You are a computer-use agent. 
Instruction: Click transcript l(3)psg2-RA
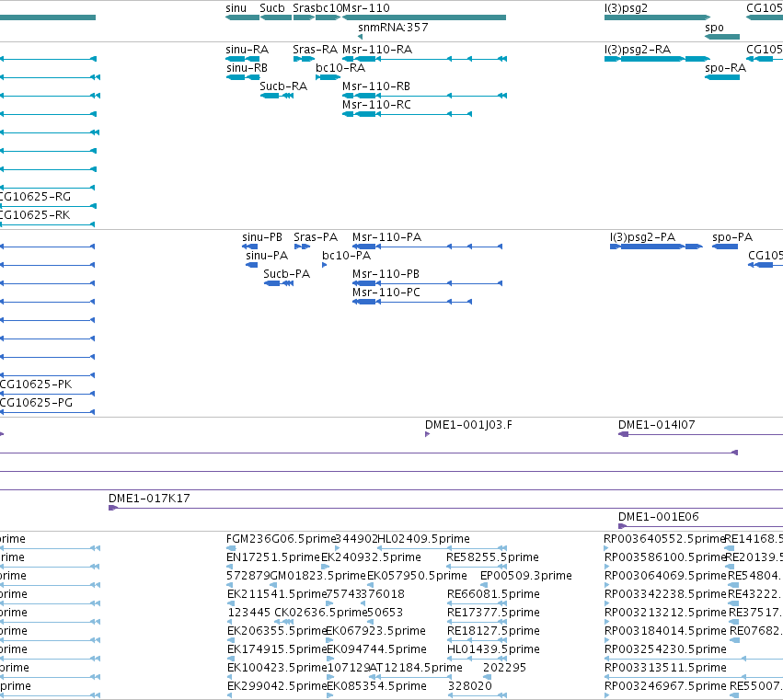click(x=638, y=50)
